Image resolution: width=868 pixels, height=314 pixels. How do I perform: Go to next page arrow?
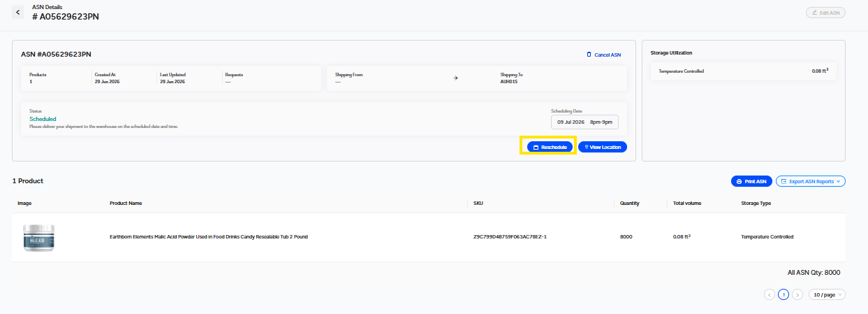pyautogui.click(x=797, y=294)
